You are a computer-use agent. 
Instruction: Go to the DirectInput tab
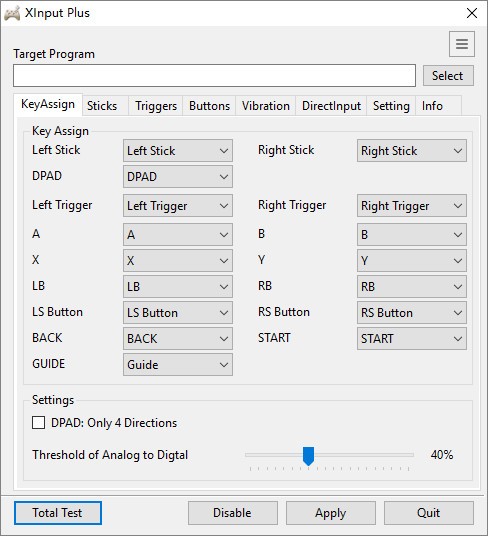331,106
